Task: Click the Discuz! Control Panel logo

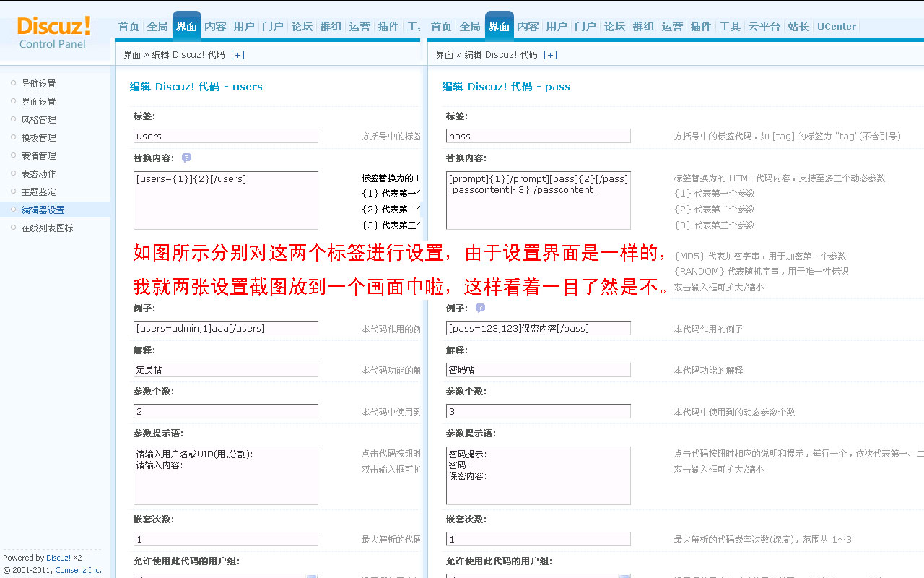Action: click(53, 33)
